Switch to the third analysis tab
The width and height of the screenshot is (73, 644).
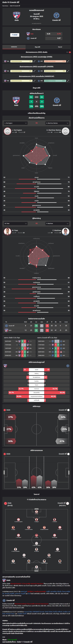point(60,47)
